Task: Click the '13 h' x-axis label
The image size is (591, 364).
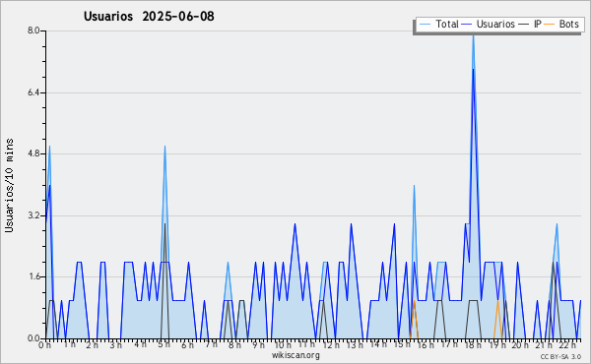Action: pyautogui.click(x=355, y=345)
